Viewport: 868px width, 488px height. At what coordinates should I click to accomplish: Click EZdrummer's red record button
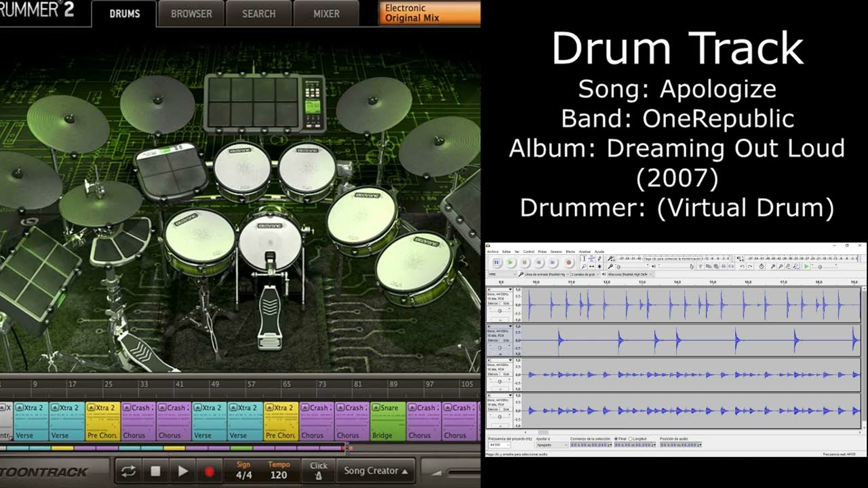[210, 470]
